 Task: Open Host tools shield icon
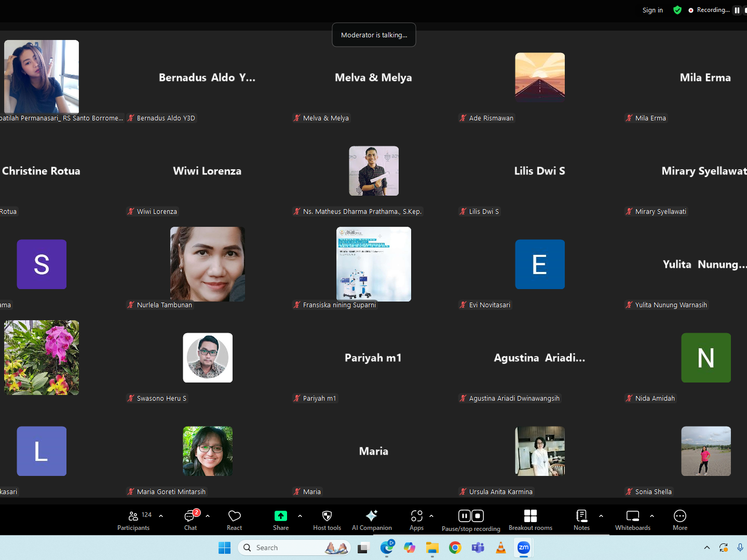pyautogui.click(x=327, y=520)
